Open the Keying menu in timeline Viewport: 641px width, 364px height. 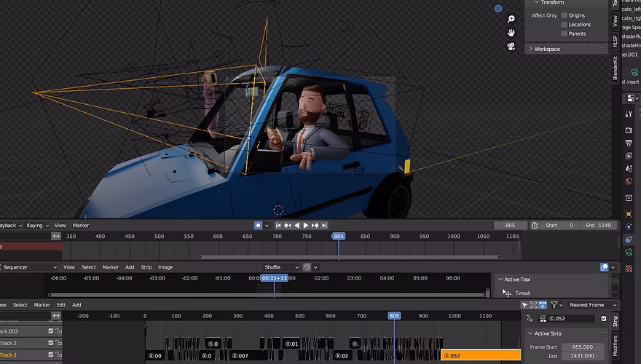38,226
